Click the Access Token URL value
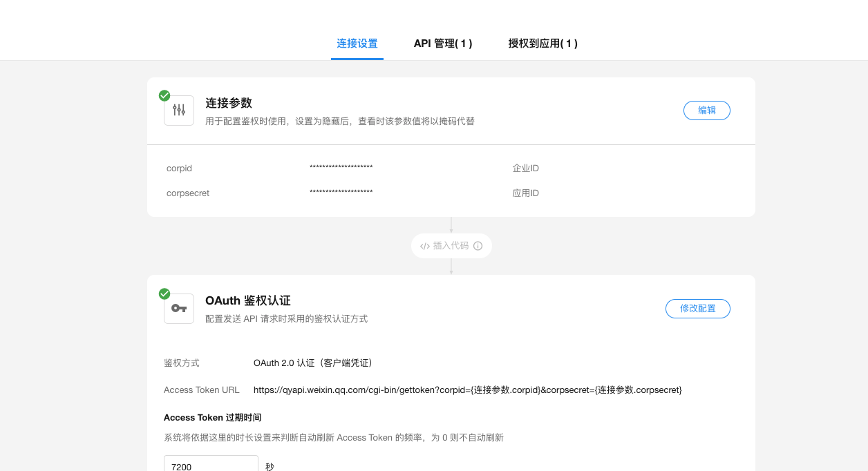The height and width of the screenshot is (471, 868). (468, 390)
